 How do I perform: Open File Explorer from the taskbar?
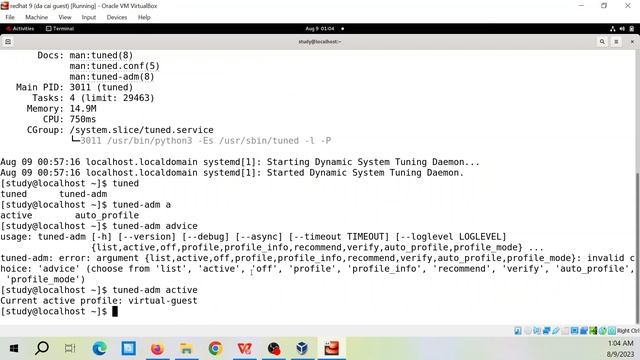coord(186,348)
